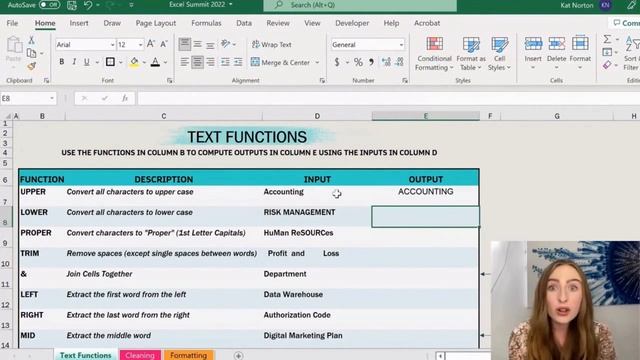
Task: Open the Font dialog launcher
Action: pos(169,81)
